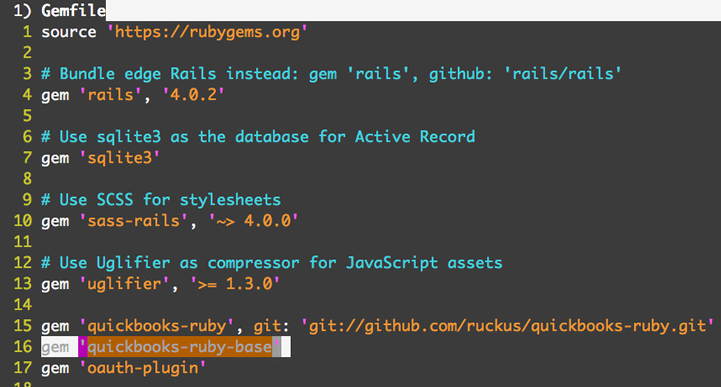721x387 pixels.
Task: Click the git://github.com quickbooks-ruby.git URL
Action: (507, 325)
